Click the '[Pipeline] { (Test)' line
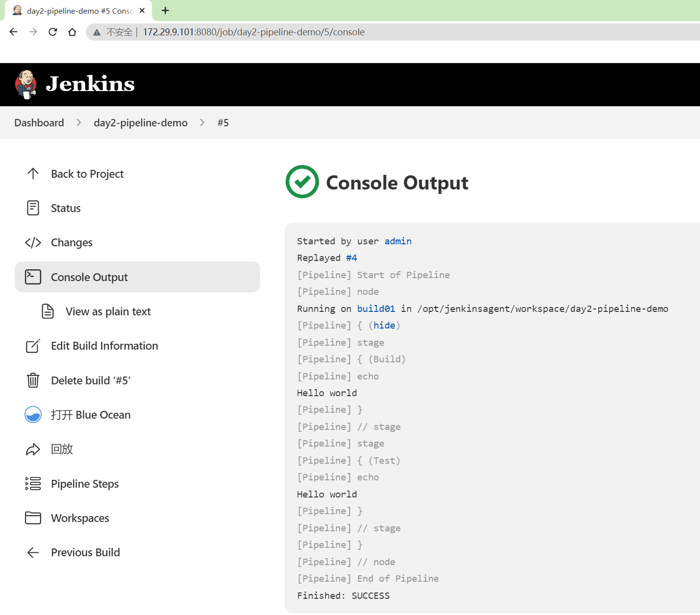The width and height of the screenshot is (700, 615). (349, 460)
